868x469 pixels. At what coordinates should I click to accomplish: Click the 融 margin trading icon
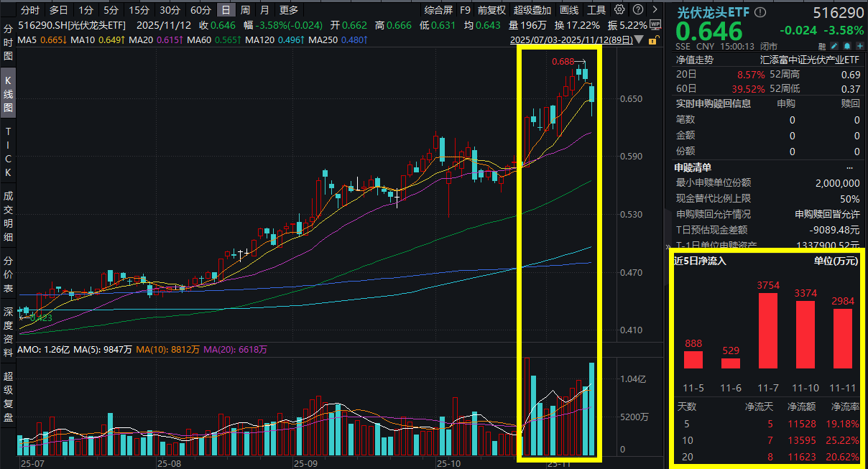[822, 46]
